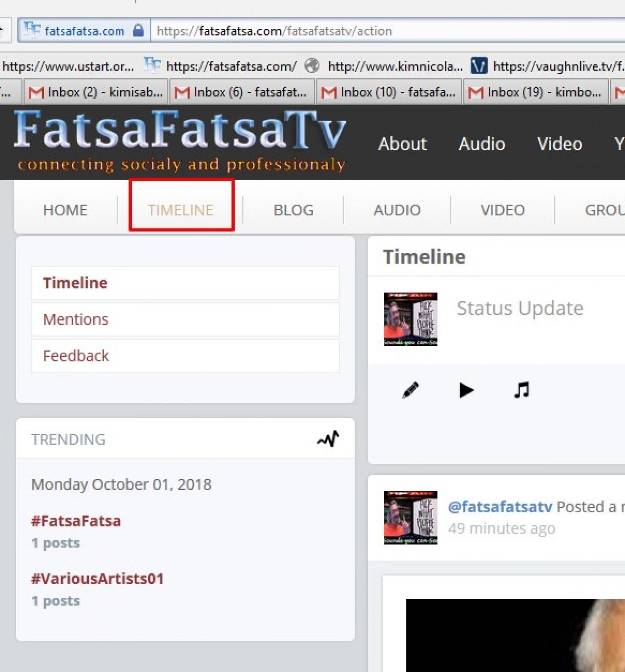
Task: Click the pencil text-post icon
Action: click(410, 390)
